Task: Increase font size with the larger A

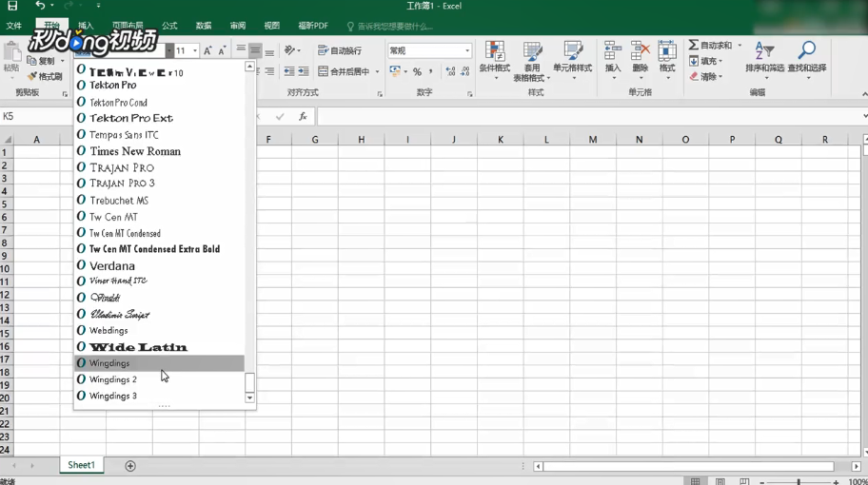Action: coord(207,50)
